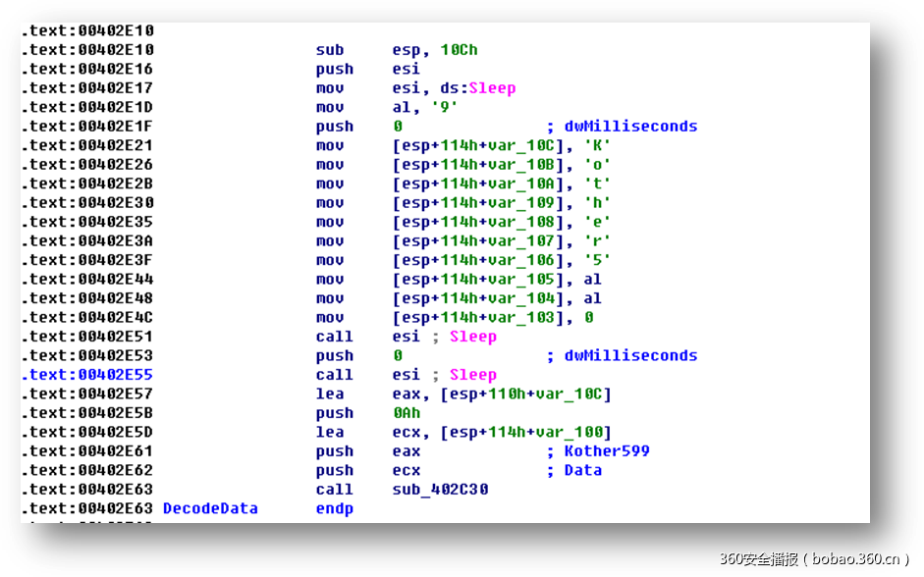
Task: Click the 't' character operand at 00402E2B
Action: tap(597, 184)
